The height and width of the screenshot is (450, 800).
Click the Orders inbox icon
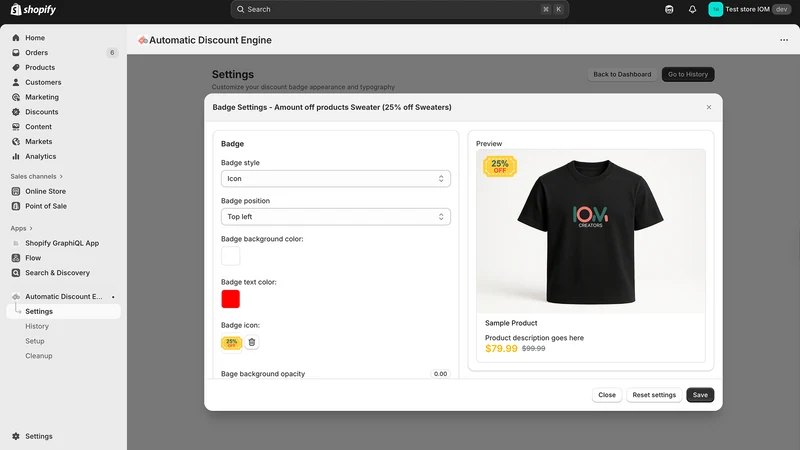(16, 53)
